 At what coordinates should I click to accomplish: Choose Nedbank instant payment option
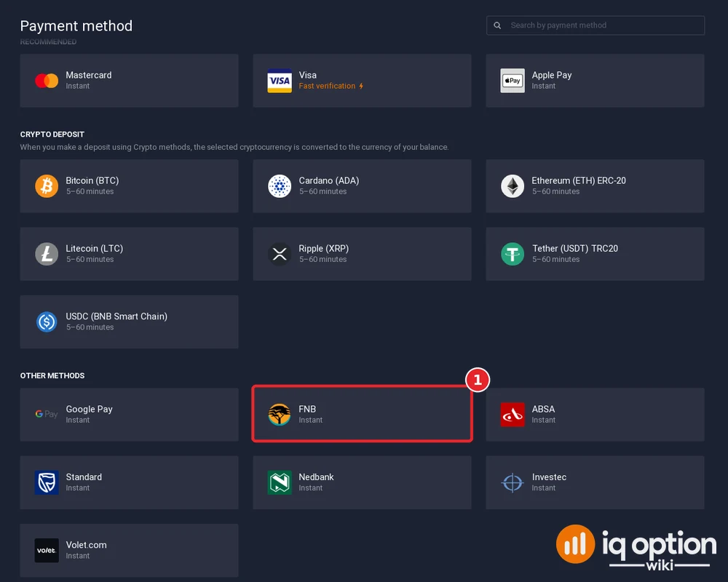[362, 482]
